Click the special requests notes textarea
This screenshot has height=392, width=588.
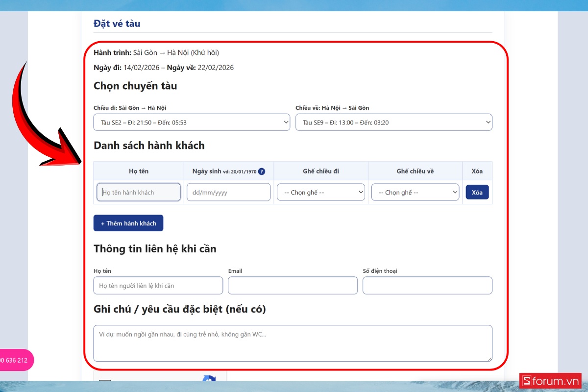click(x=293, y=342)
